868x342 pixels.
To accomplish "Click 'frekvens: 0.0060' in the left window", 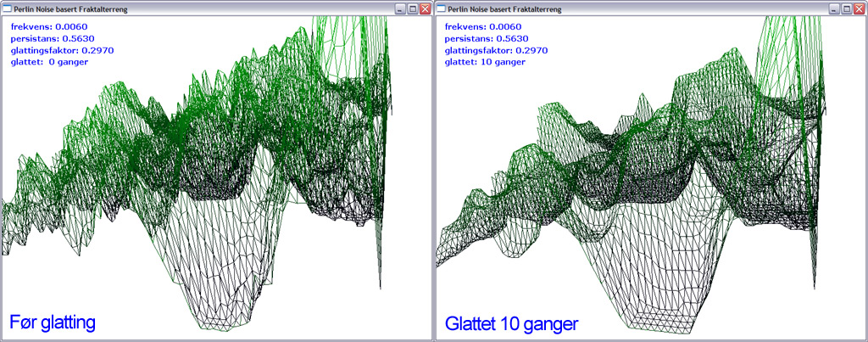I will (x=49, y=26).
